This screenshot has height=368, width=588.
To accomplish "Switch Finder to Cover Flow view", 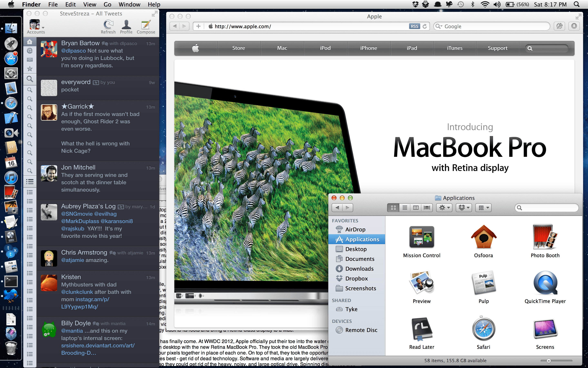I will [x=427, y=208].
